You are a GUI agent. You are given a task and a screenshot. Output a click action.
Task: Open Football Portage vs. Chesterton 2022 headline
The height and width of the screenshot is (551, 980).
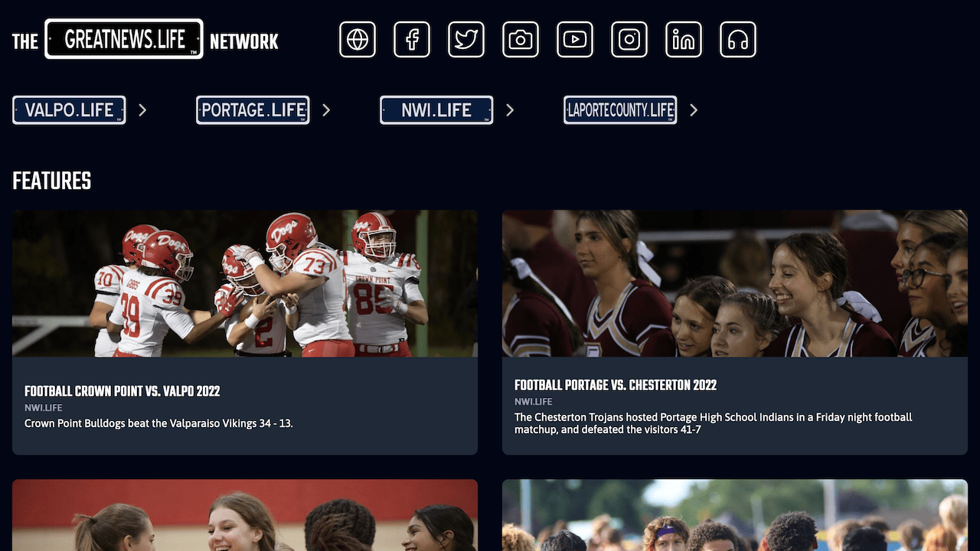coord(616,386)
